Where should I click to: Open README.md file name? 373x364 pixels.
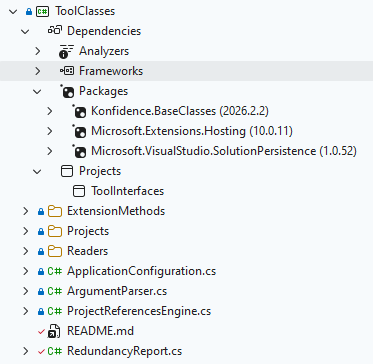click(100, 331)
